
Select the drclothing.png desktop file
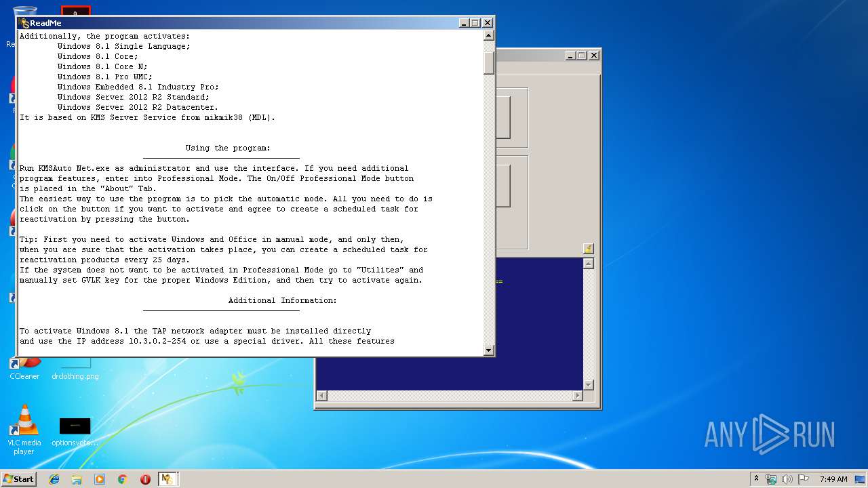tap(75, 370)
